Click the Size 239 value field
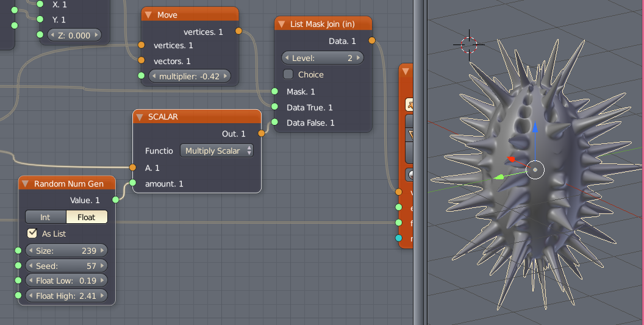Viewport: 644px width, 325px height. (66, 251)
